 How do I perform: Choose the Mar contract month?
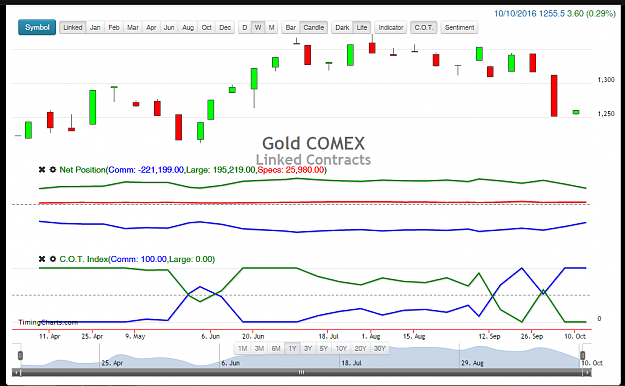tap(133, 28)
